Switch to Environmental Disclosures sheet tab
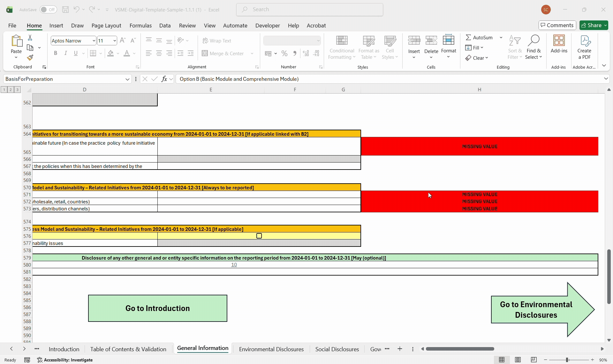Screen dimensions: 613x364 271,349
